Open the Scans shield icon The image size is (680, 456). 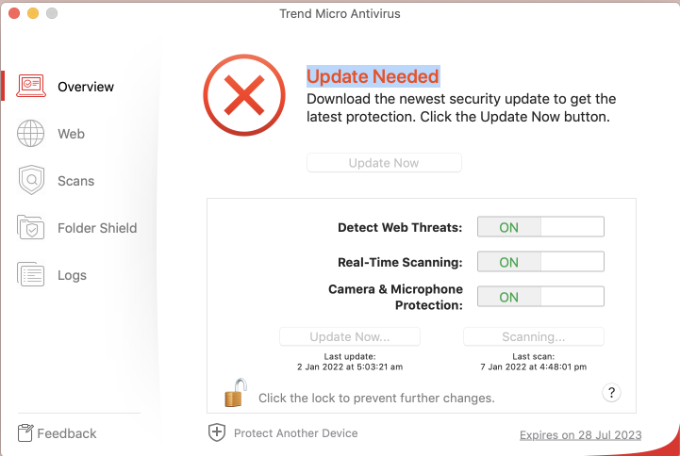(31, 180)
